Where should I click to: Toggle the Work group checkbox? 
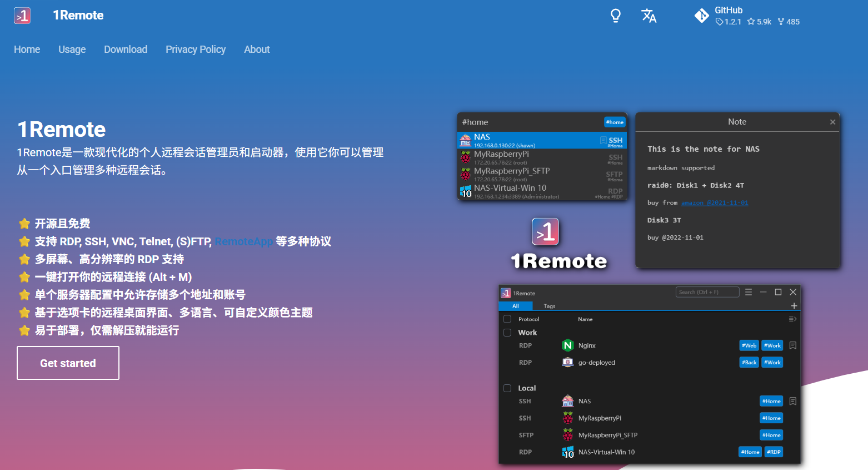[507, 333]
